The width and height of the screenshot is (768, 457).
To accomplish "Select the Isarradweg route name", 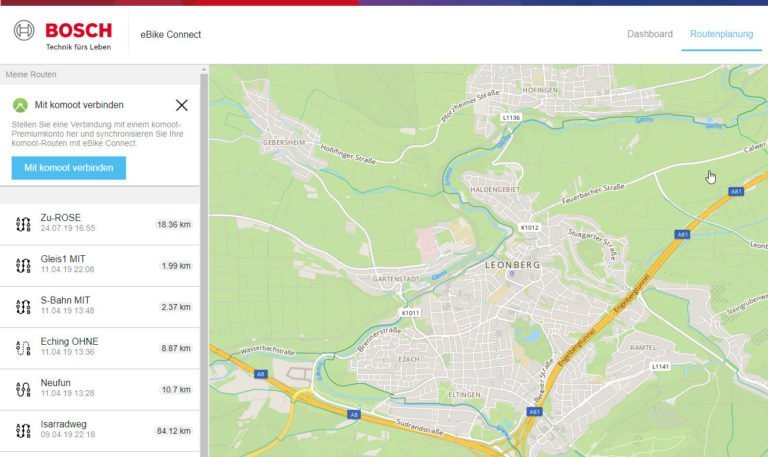I will (x=63, y=424).
